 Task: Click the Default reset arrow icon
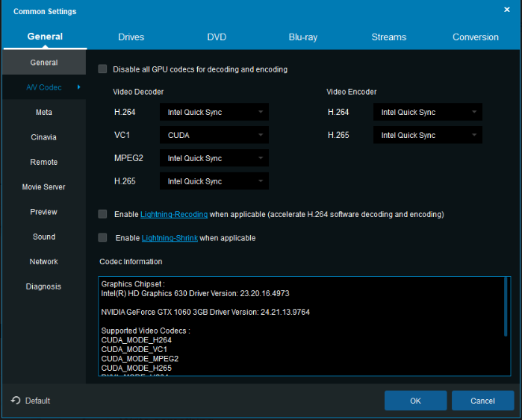[x=16, y=401]
